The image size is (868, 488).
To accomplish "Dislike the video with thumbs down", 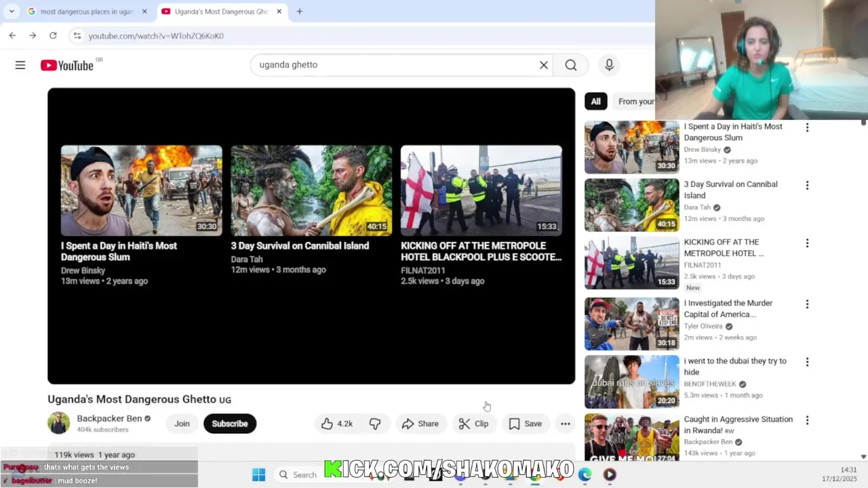I will tap(375, 424).
